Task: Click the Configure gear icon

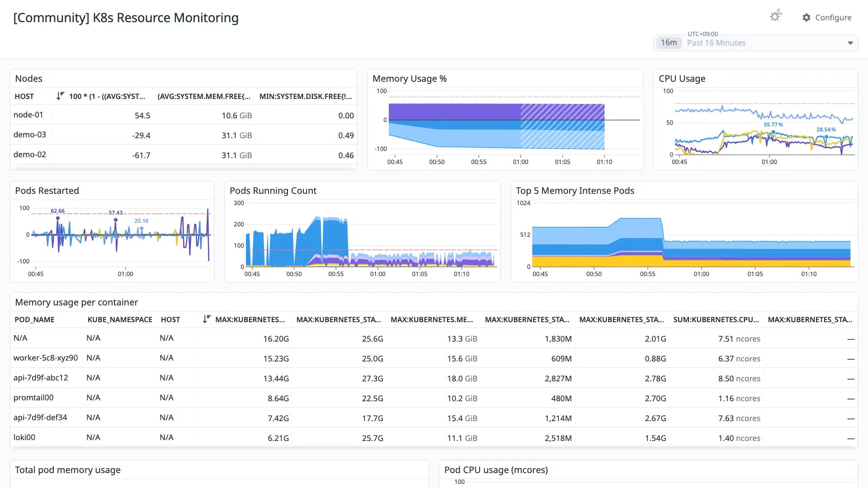Action: click(807, 17)
